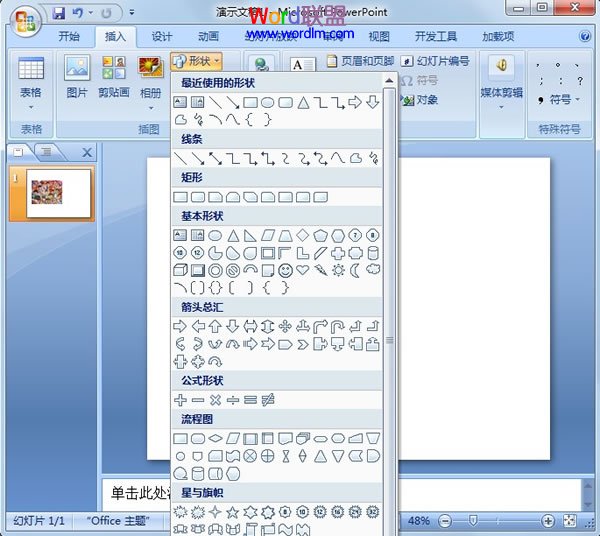
Task: Pick the flowchart decision diamond in 流程图
Action: coord(215,438)
